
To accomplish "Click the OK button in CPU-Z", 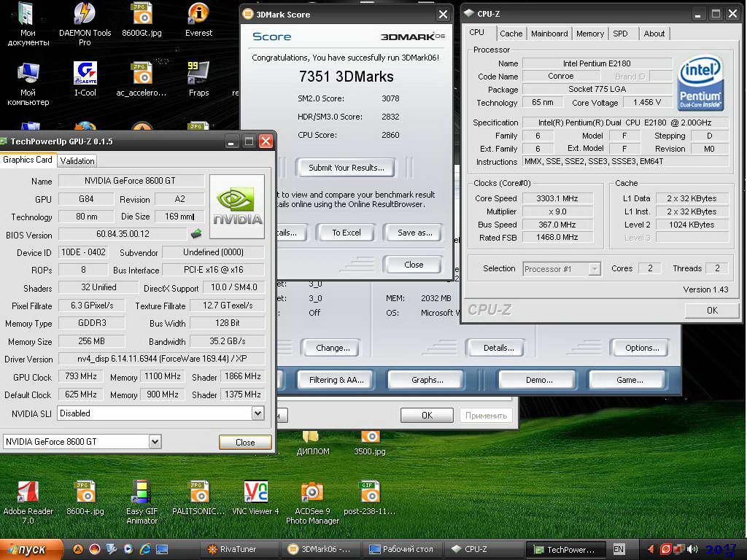I will [x=712, y=311].
